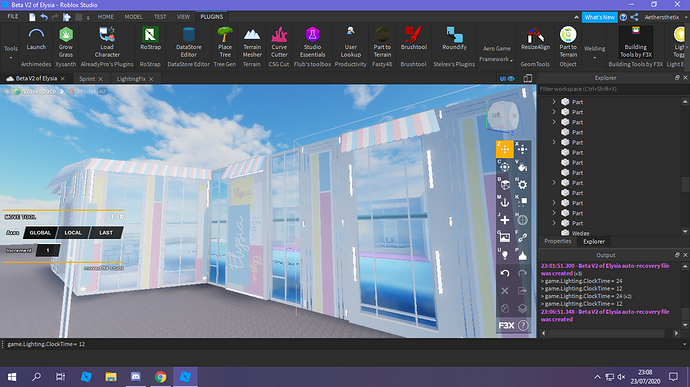Click the F3X undo arrow
Image resolution: width=690 pixels, height=387 pixels.
click(x=504, y=273)
